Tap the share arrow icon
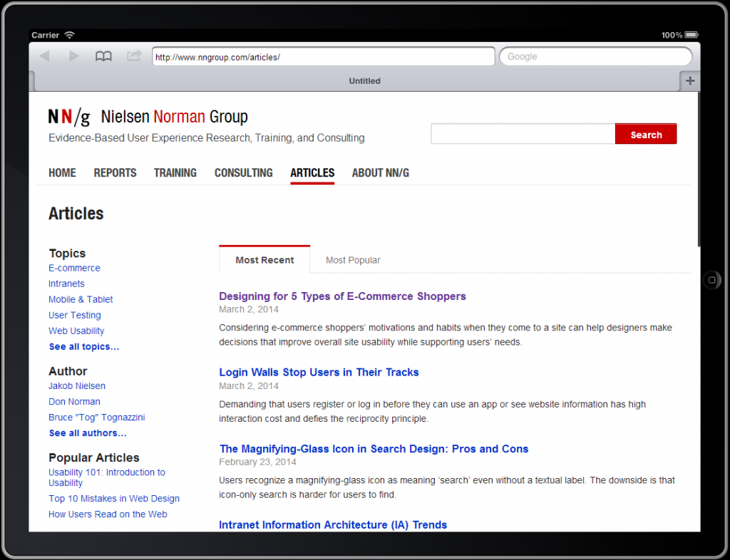The image size is (730, 560). [134, 56]
